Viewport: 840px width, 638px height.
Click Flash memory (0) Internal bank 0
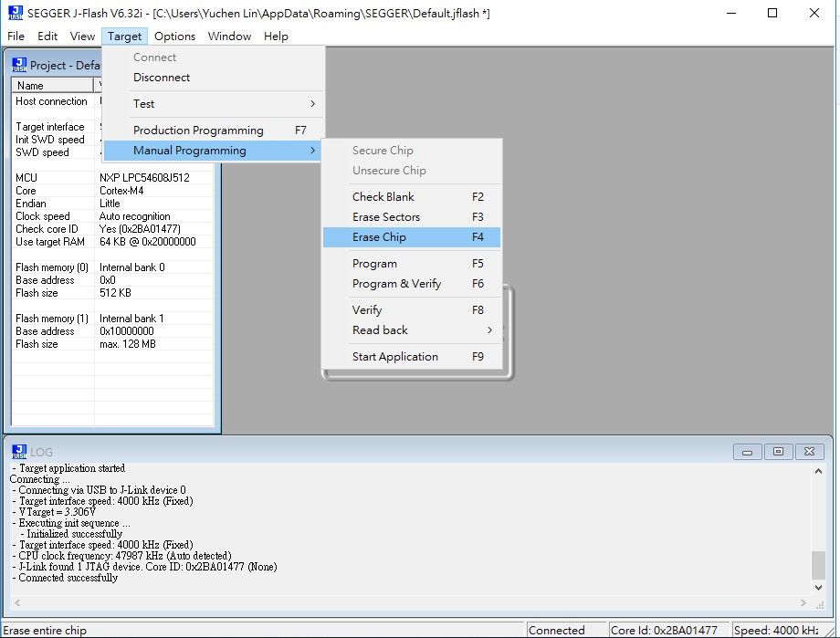(132, 267)
